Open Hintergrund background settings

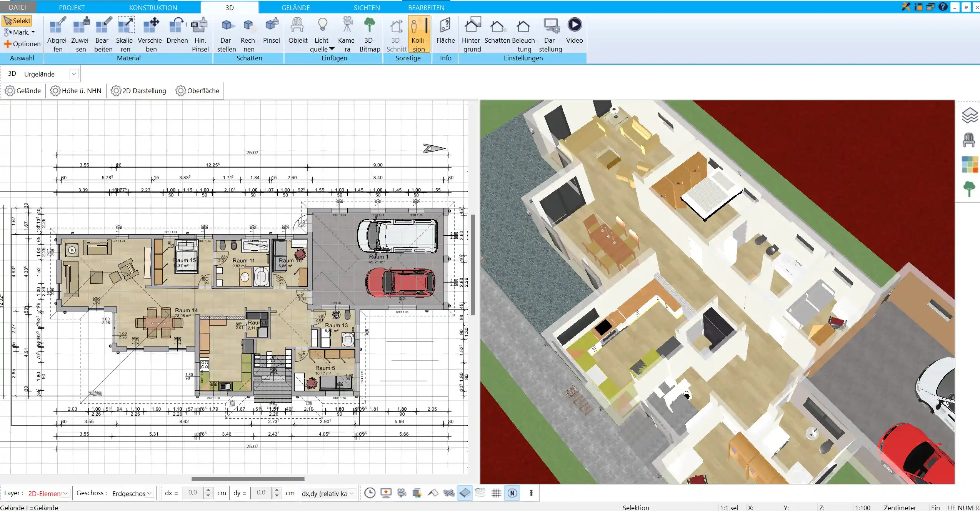pyautogui.click(x=472, y=34)
